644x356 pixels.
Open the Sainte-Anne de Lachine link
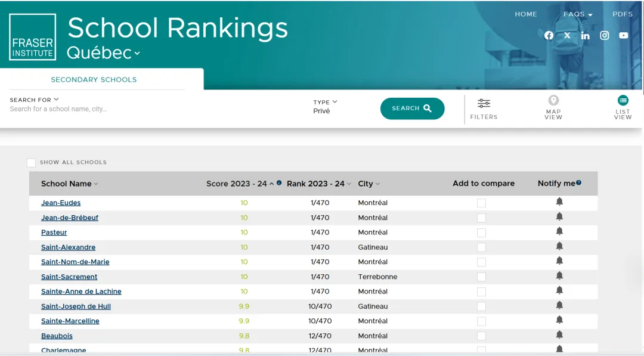pos(81,292)
